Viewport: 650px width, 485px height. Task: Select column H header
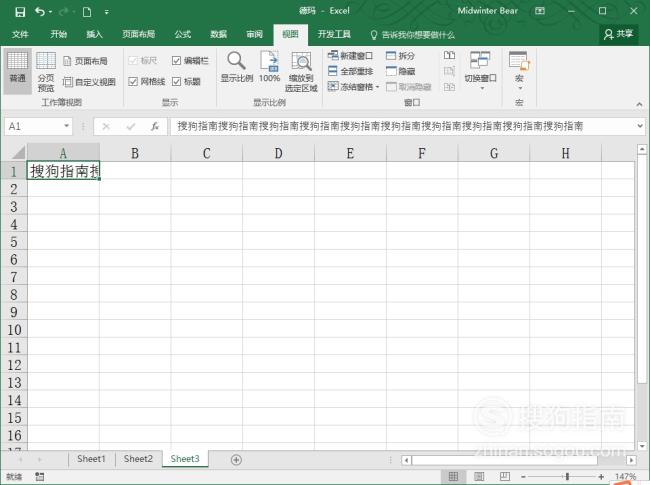(x=565, y=153)
